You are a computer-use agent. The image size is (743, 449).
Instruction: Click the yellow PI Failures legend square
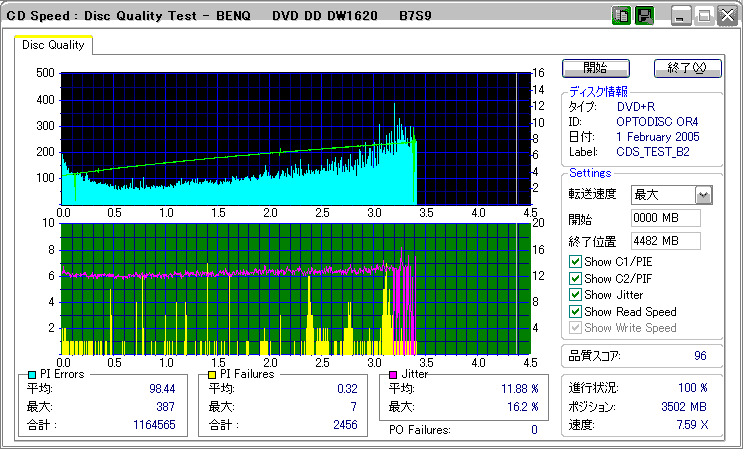(x=211, y=374)
